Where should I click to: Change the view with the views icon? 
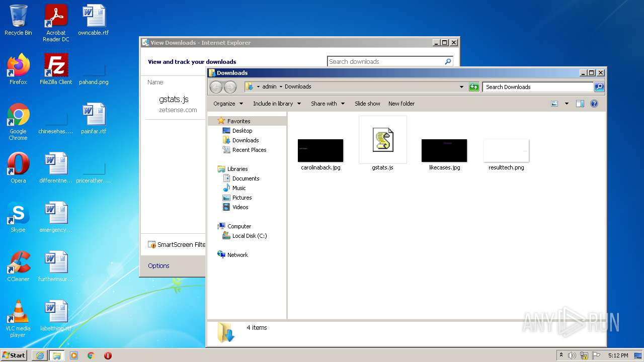[x=554, y=104]
